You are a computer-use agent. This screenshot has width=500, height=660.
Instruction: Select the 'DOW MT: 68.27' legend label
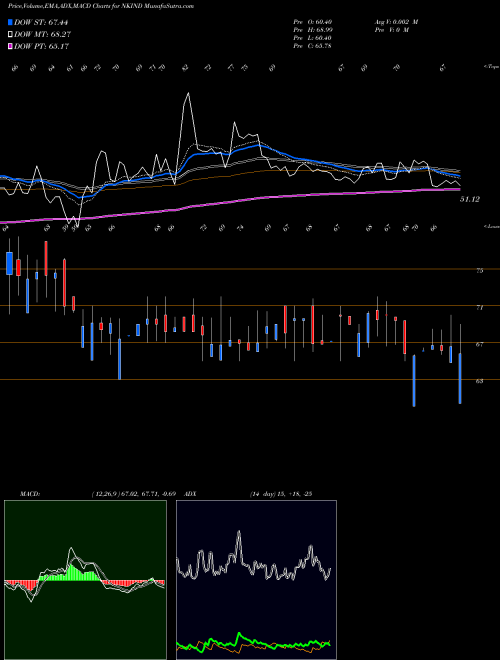point(42,35)
